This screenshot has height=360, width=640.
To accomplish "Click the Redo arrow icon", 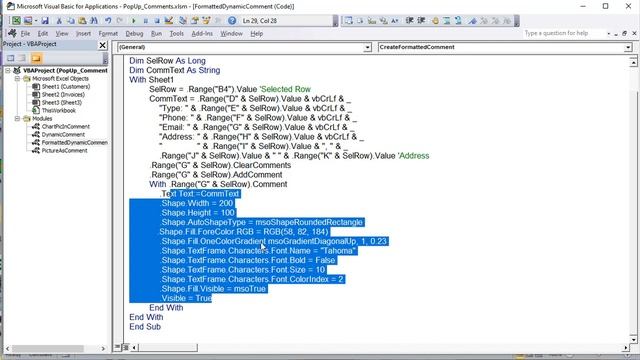I will tap(120, 20).
